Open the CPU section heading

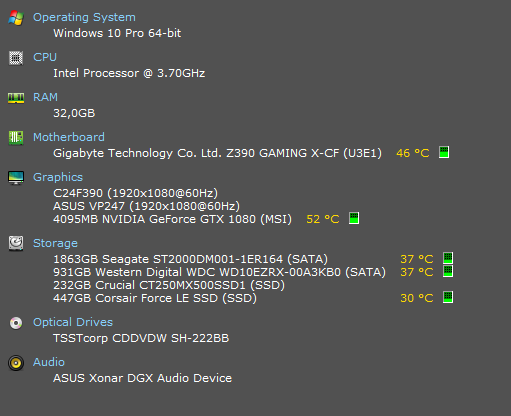45,57
